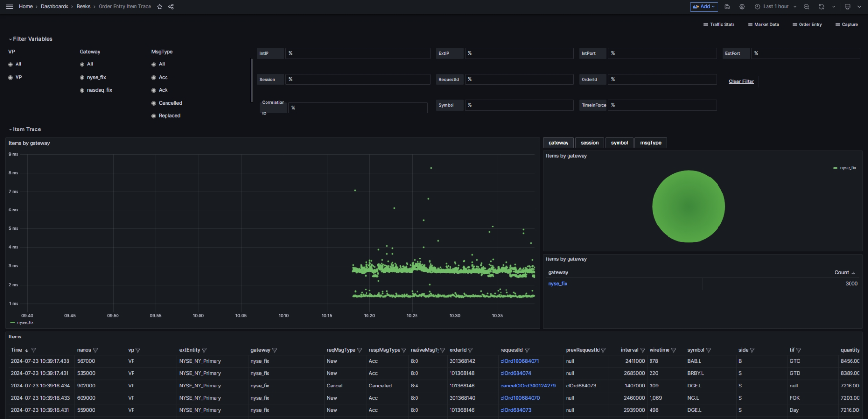The image size is (868, 419).
Task: Filter the reqMsgType column
Action: point(359,350)
